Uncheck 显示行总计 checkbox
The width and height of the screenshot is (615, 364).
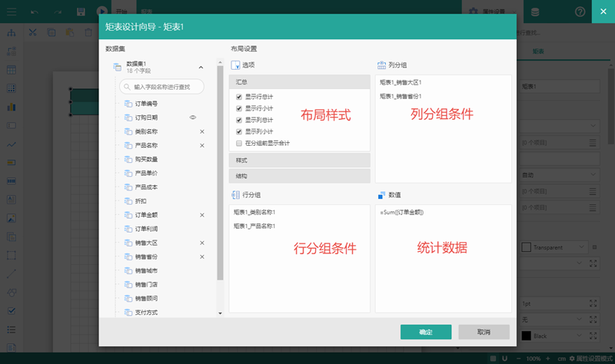239,97
